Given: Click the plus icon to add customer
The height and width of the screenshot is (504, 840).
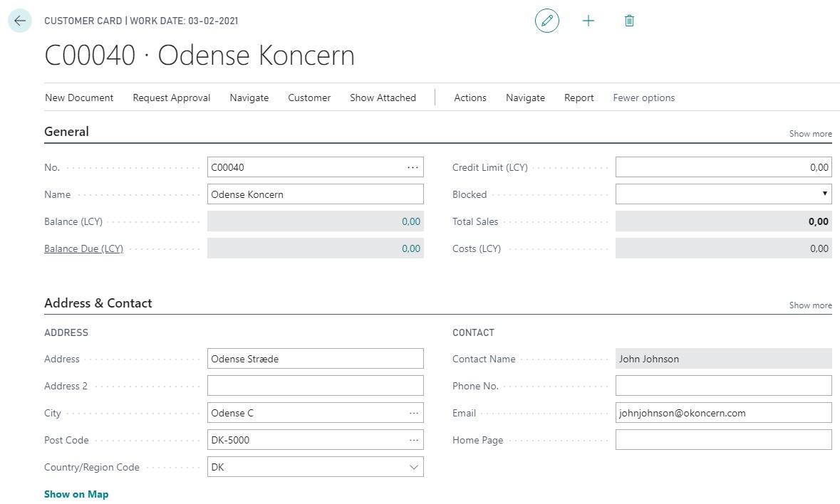Looking at the screenshot, I should (x=588, y=21).
